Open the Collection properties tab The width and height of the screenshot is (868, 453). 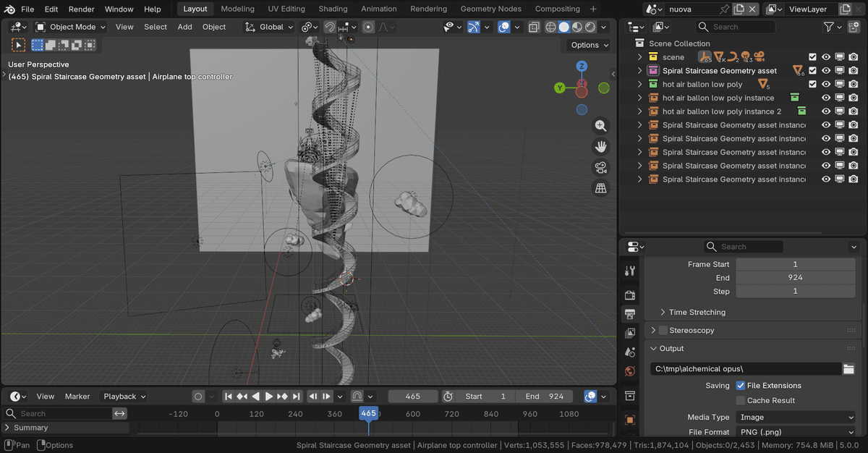point(630,396)
